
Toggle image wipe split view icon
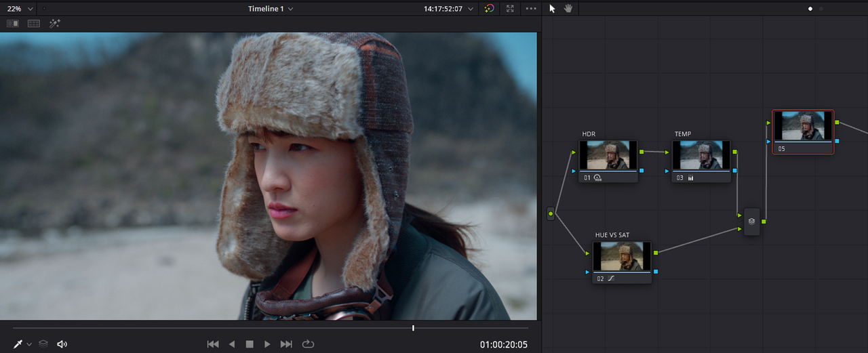(13, 23)
